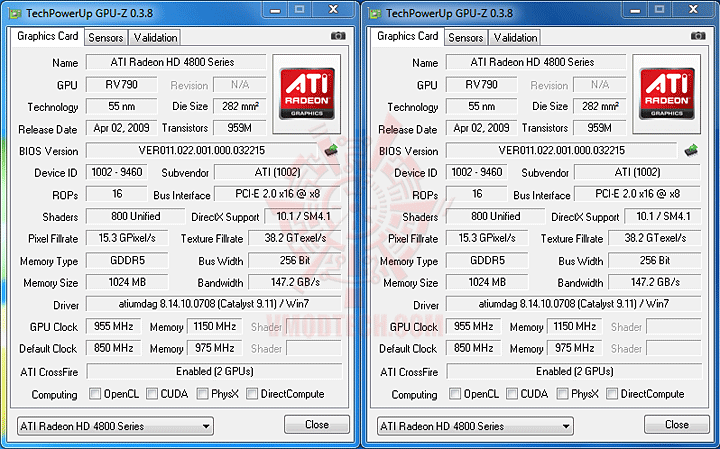Minimize the left GPU-Z window
The height and width of the screenshot is (449, 720).
[x=276, y=9]
